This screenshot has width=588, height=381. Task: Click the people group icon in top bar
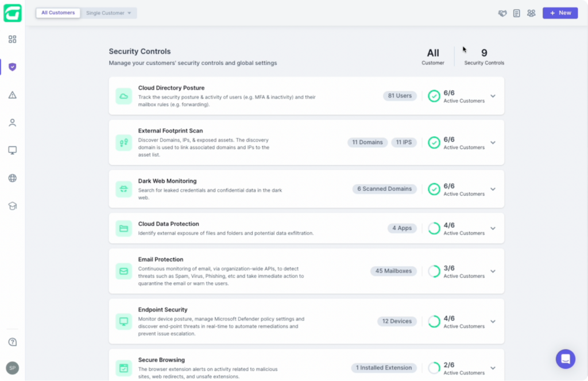tap(531, 13)
